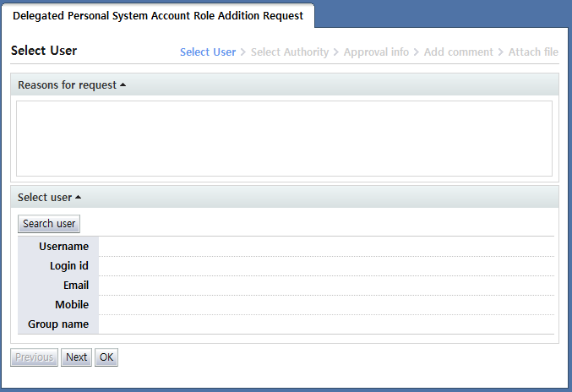Image resolution: width=572 pixels, height=392 pixels.
Task: Select the Email value field
Action: tap(326, 286)
